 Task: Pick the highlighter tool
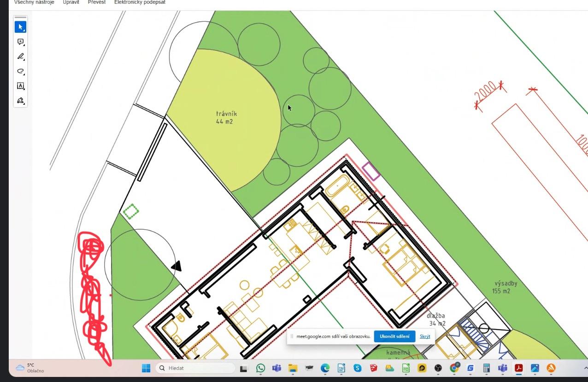tap(20, 57)
